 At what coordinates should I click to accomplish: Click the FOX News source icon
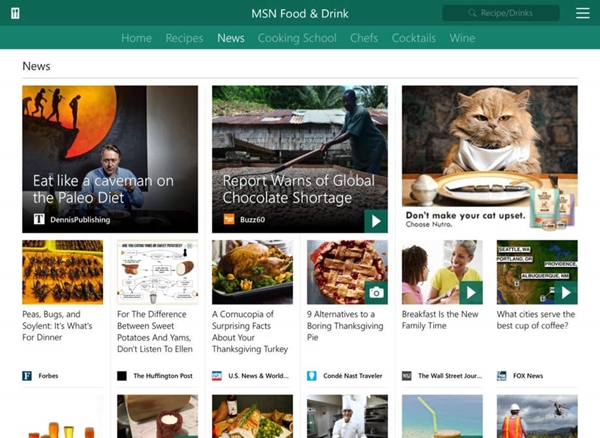tap(501, 376)
